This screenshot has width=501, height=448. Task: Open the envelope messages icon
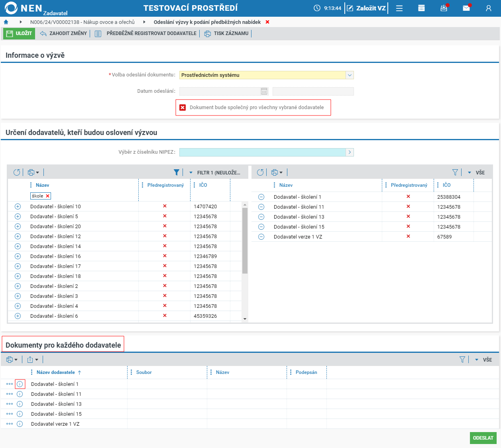466,8
